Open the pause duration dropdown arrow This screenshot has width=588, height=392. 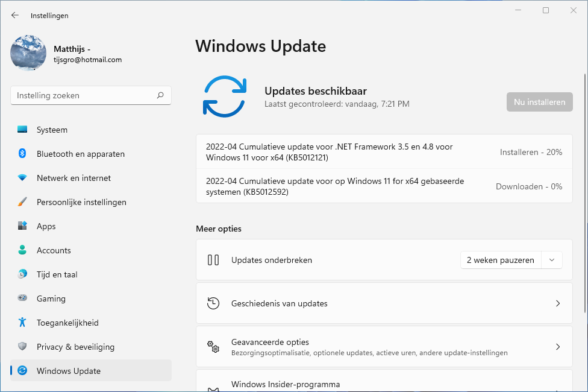tap(552, 260)
